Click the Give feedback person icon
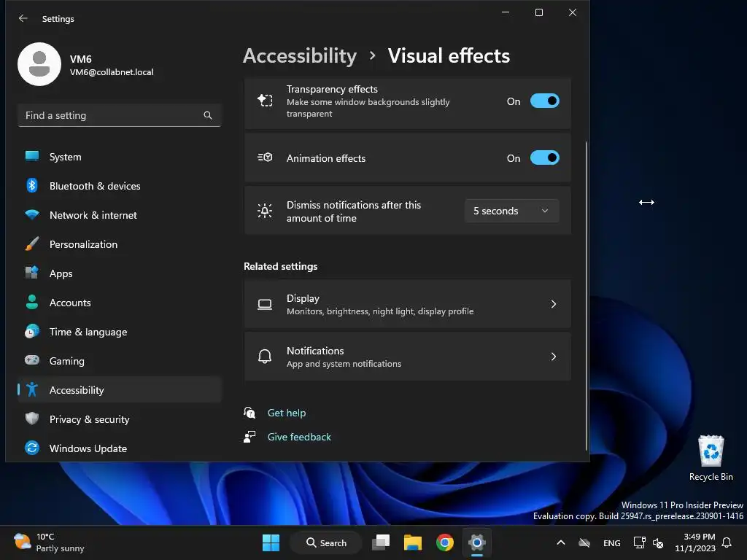The height and width of the screenshot is (560, 747). click(249, 437)
